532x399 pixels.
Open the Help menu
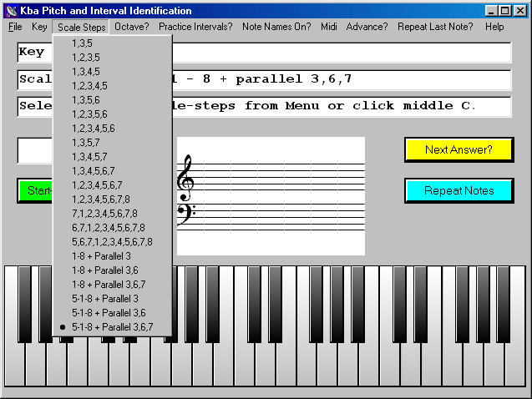click(x=494, y=27)
